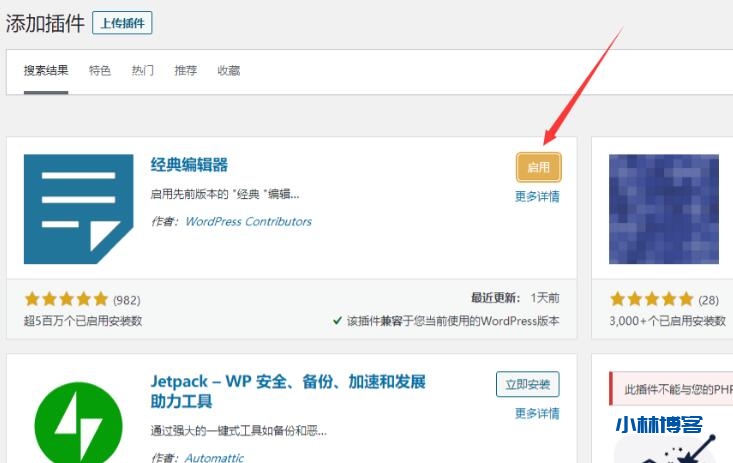Click the 小林博客 watermark logo
The width and height of the screenshot is (733, 463).
click(x=661, y=424)
